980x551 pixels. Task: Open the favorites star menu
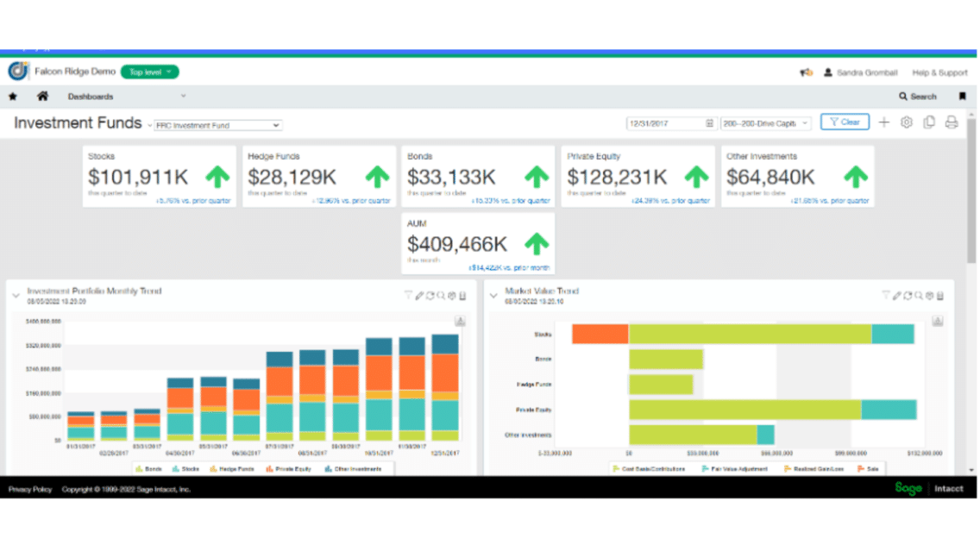point(12,97)
